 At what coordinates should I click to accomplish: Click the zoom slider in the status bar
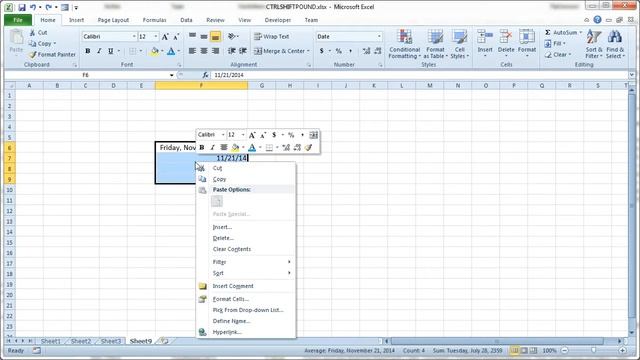point(593,351)
